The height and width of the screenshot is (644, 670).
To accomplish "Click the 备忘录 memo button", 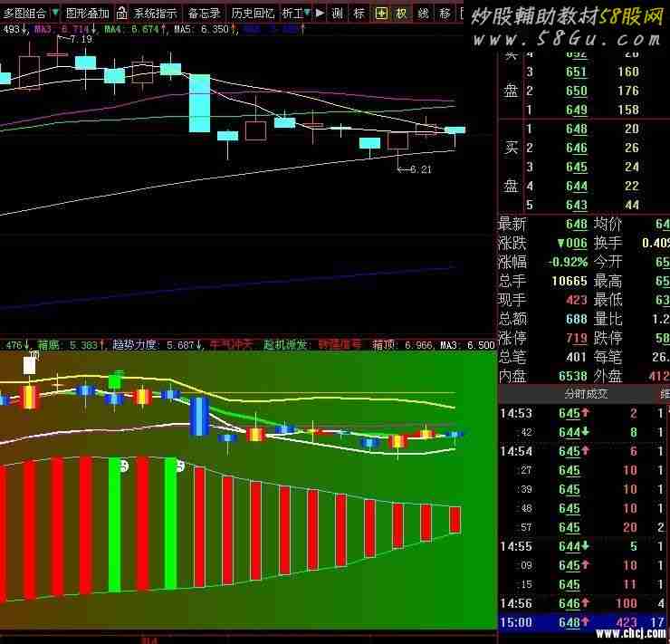I will [x=204, y=14].
